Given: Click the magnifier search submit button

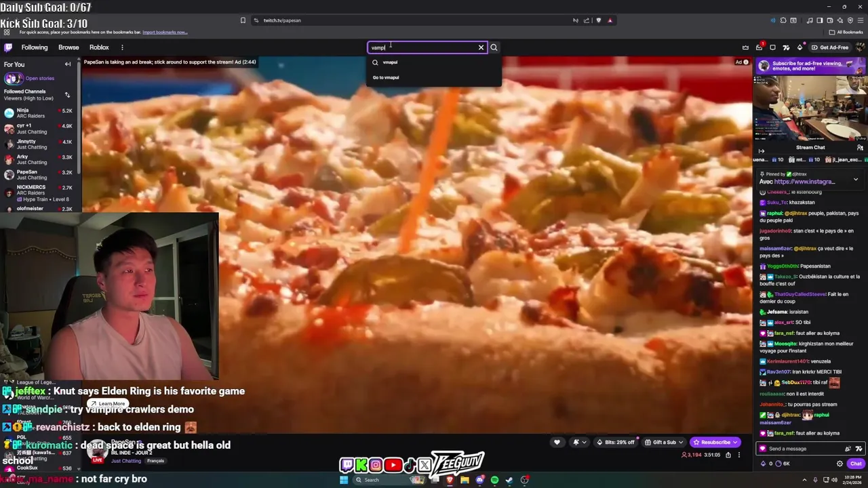Looking at the screenshot, I should [494, 47].
